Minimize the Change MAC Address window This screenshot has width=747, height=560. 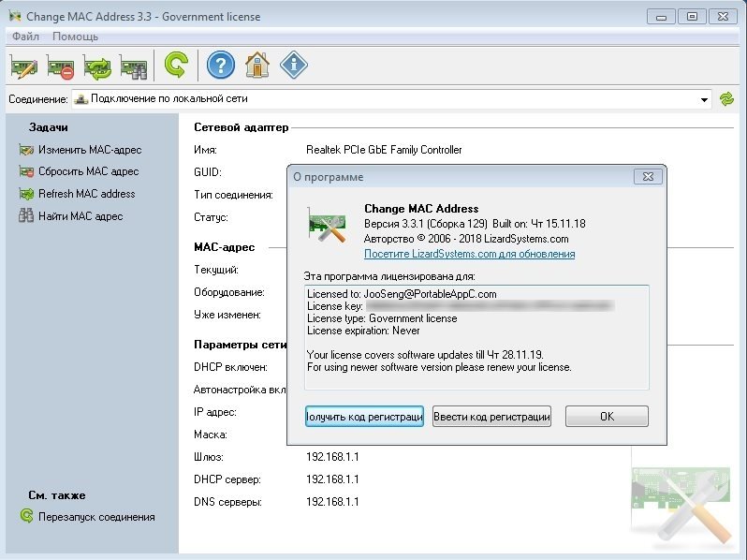pyautogui.click(x=661, y=17)
